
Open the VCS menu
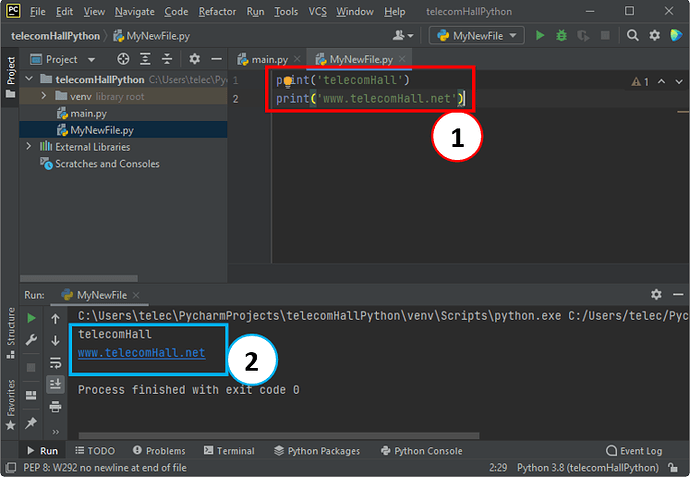[317, 12]
